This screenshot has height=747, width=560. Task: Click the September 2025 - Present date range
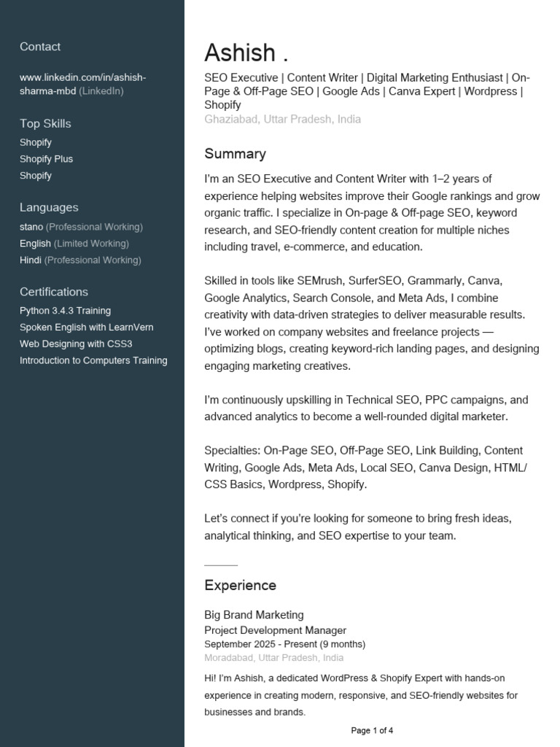point(285,644)
